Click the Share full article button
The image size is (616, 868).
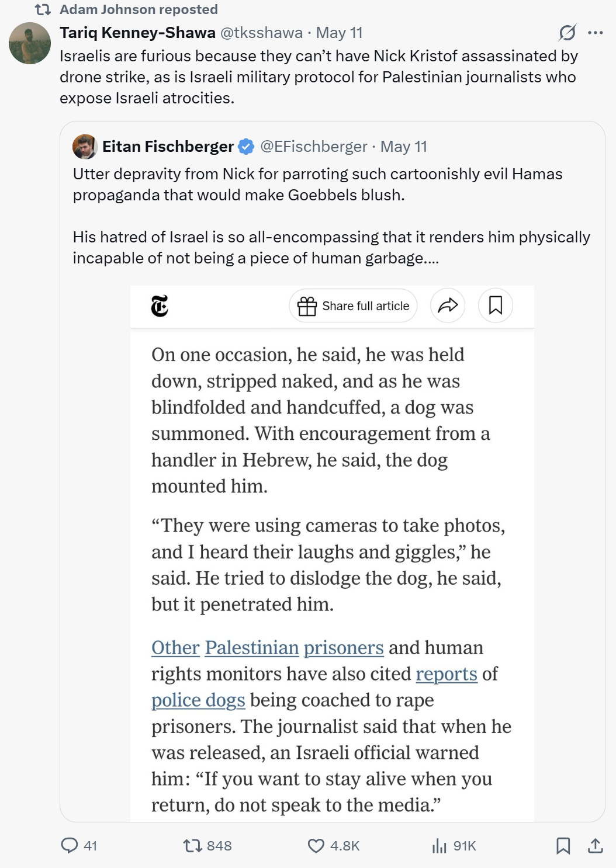click(353, 305)
